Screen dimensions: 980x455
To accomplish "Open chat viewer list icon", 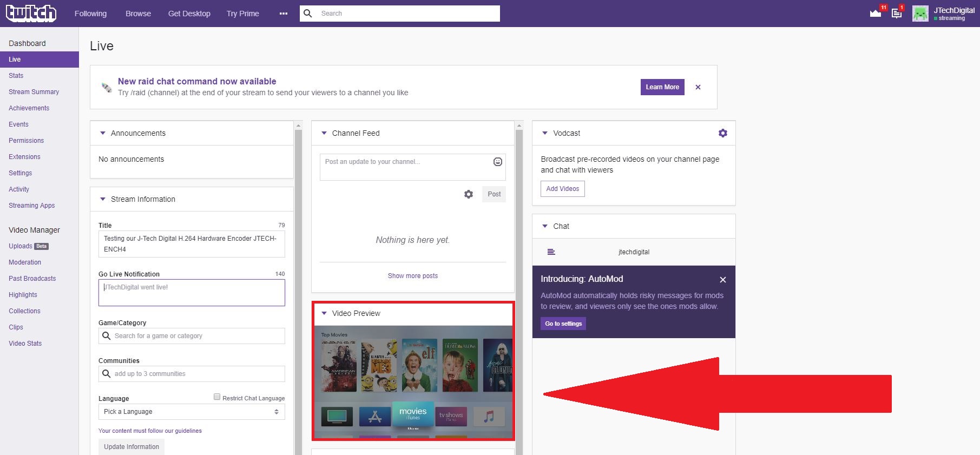I will click(551, 252).
